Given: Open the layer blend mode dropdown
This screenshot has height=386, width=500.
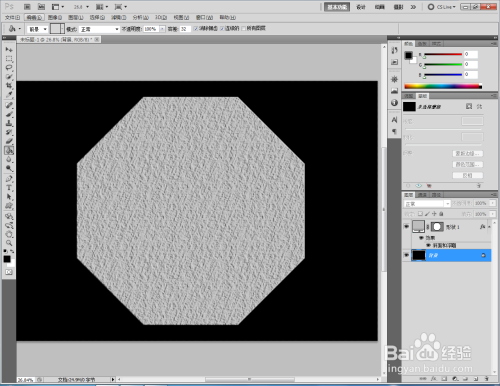Looking at the screenshot, I should click(427, 204).
